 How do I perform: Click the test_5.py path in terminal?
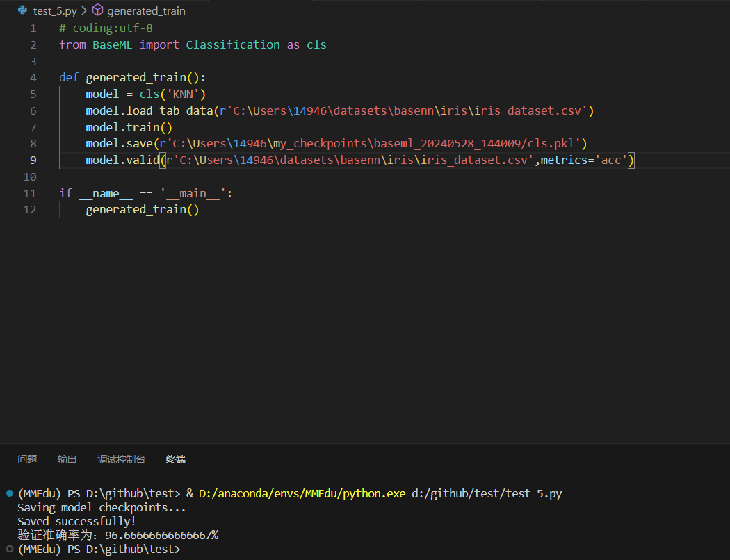487,494
